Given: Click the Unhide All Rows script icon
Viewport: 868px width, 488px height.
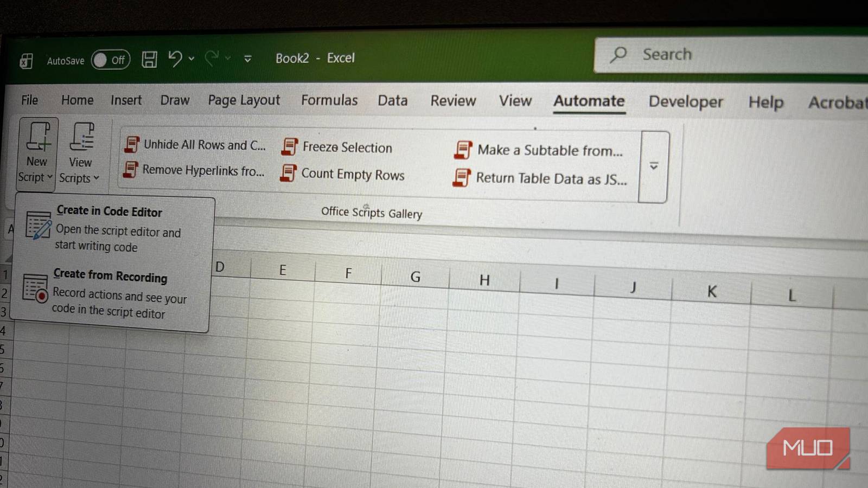Looking at the screenshot, I should pyautogui.click(x=131, y=145).
